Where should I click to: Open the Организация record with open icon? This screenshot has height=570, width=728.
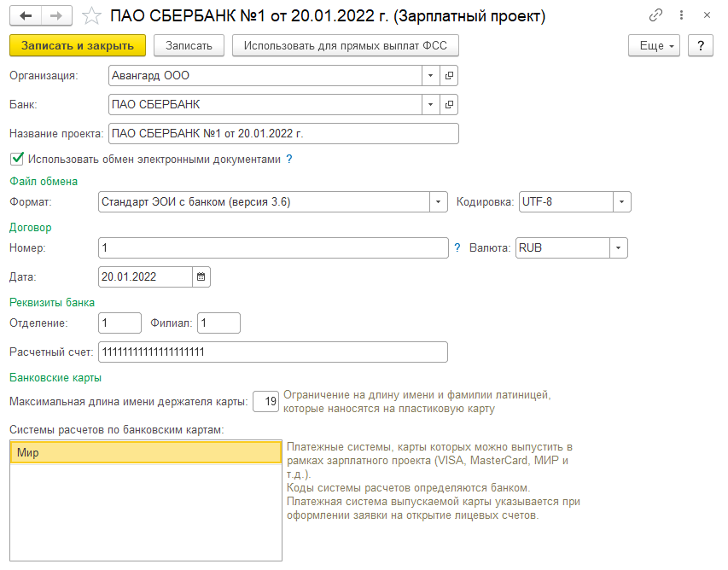click(450, 76)
